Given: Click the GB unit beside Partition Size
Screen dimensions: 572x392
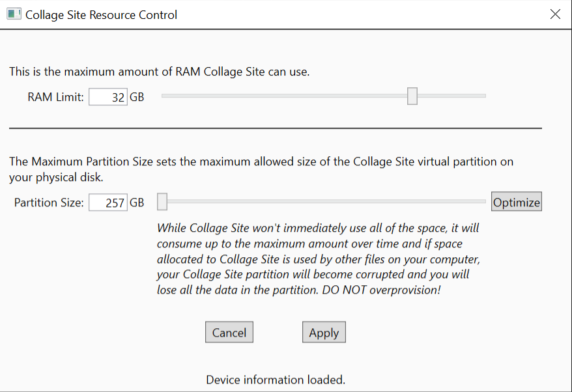Looking at the screenshot, I should click(137, 203).
